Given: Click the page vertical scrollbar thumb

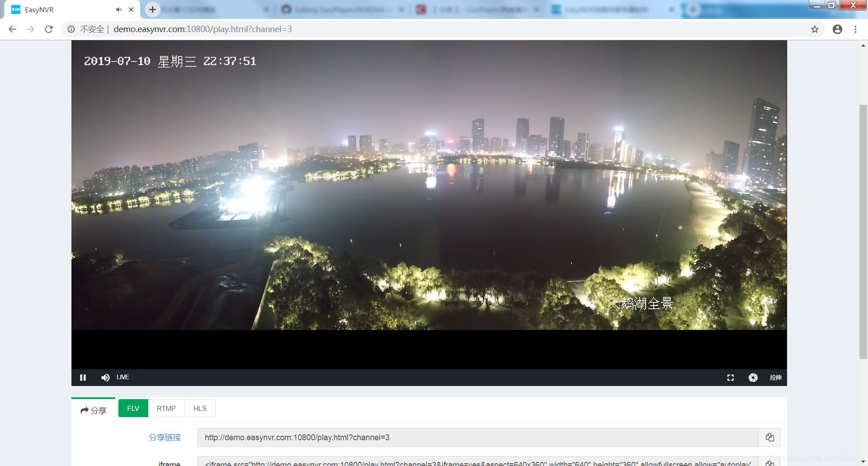Looking at the screenshot, I should 863,232.
